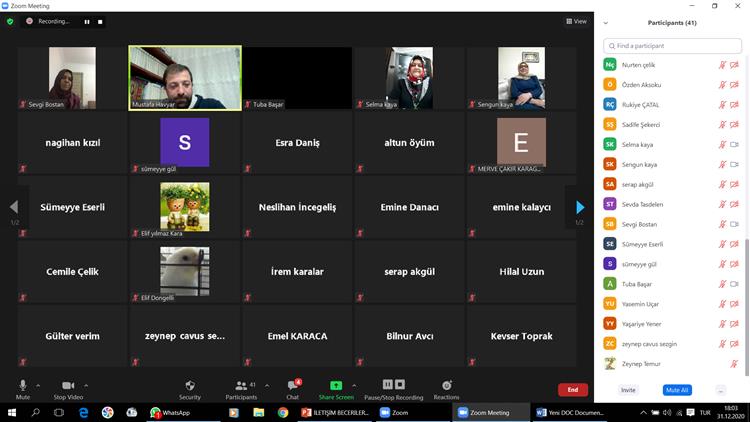The width and height of the screenshot is (750, 422).
Task: Click sümeyye gül avatar tile
Action: pyautogui.click(x=185, y=142)
